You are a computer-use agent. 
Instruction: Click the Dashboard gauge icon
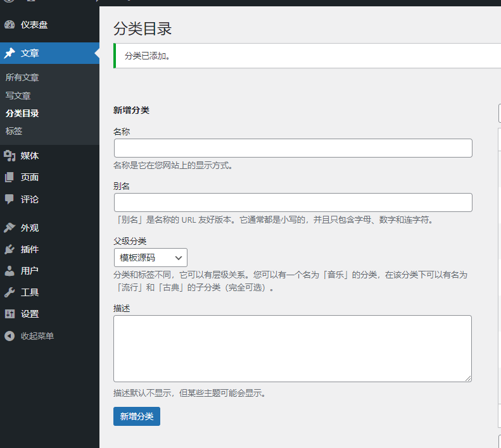(10, 25)
